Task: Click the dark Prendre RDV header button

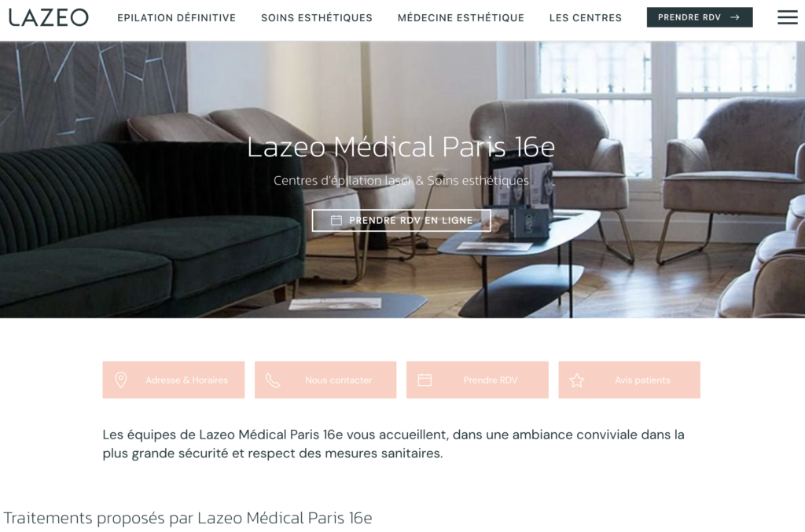Action: 700,17
